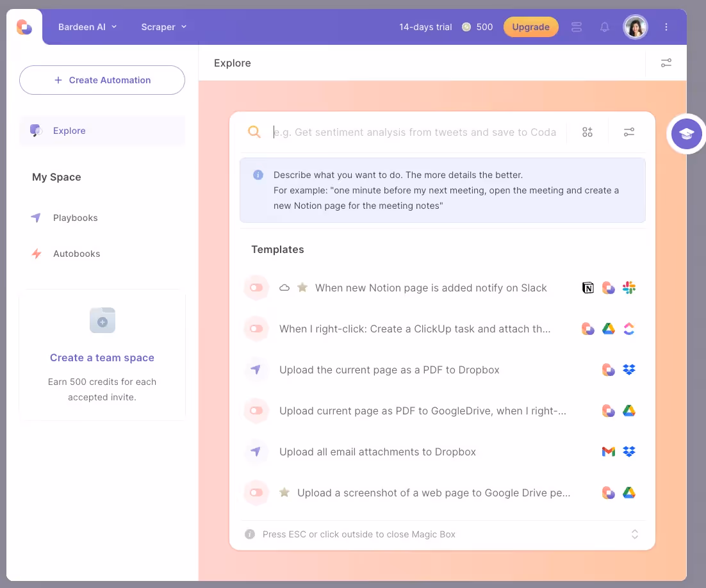
Task: Open 'Upload the current page as a PDF to Dropbox'
Action: (390, 370)
